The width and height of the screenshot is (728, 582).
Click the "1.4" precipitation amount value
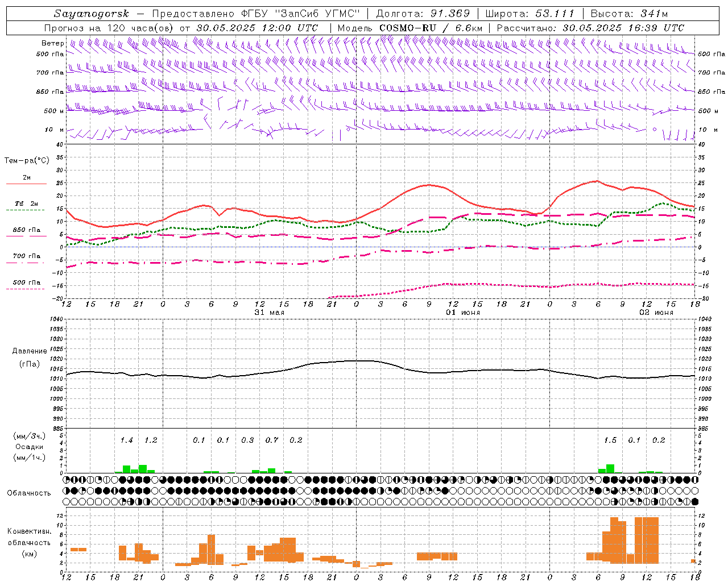(126, 440)
